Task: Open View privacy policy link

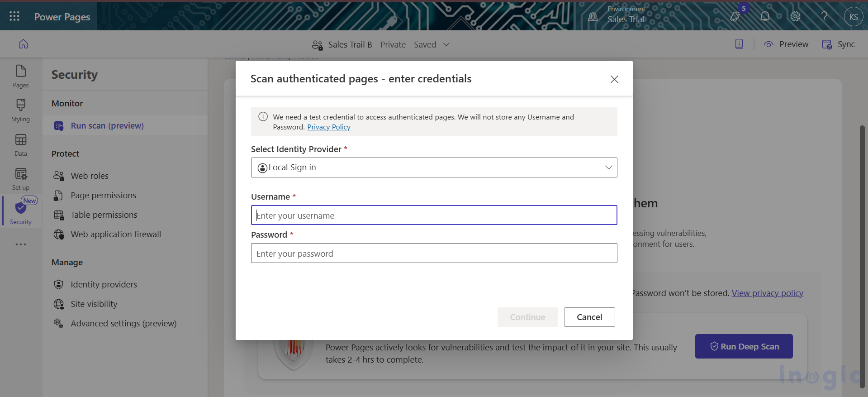Action: pyautogui.click(x=768, y=293)
